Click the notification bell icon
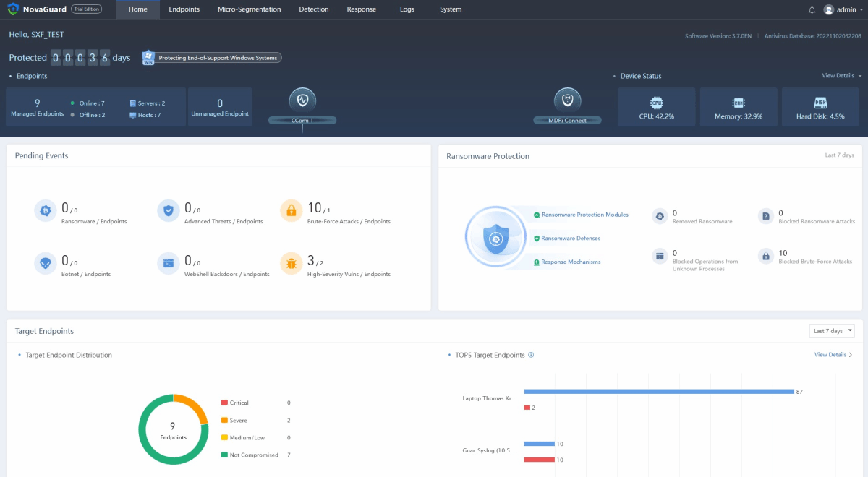This screenshot has width=868, height=477. pyautogui.click(x=812, y=9)
